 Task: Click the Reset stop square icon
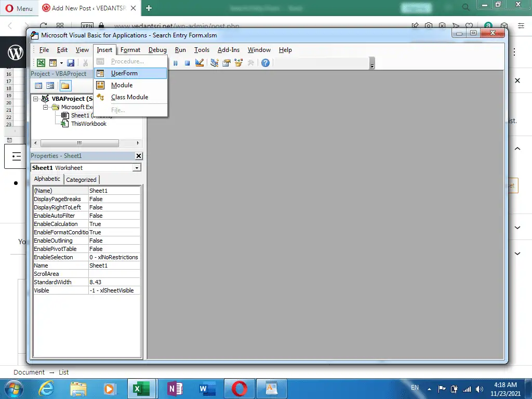pos(187,63)
